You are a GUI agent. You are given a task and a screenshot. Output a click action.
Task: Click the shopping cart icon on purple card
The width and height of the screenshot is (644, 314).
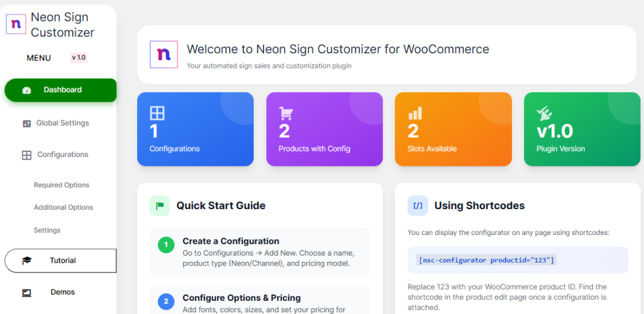(286, 114)
